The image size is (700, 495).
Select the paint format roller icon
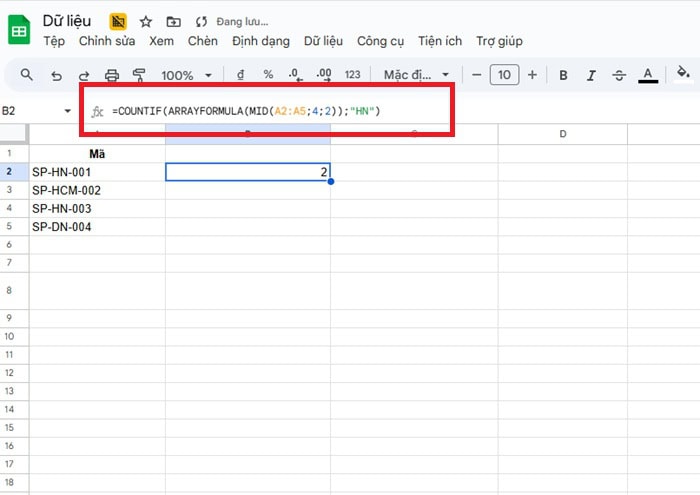[x=139, y=75]
